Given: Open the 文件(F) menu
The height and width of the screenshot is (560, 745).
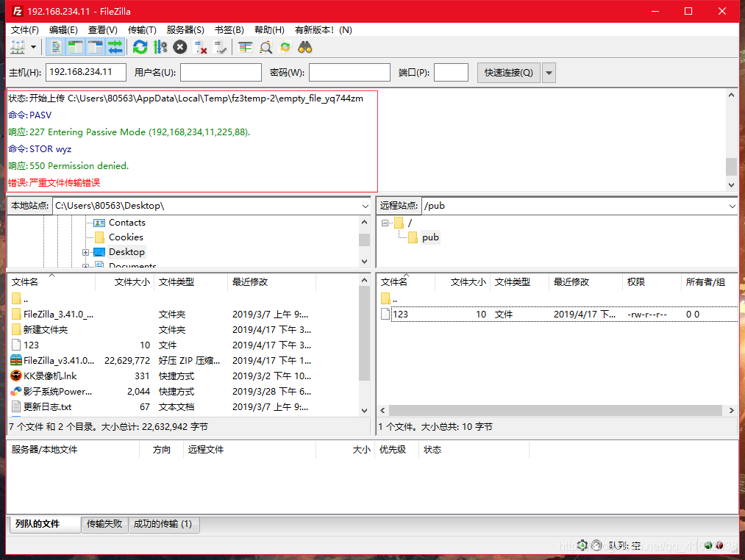Looking at the screenshot, I should pyautogui.click(x=25, y=30).
